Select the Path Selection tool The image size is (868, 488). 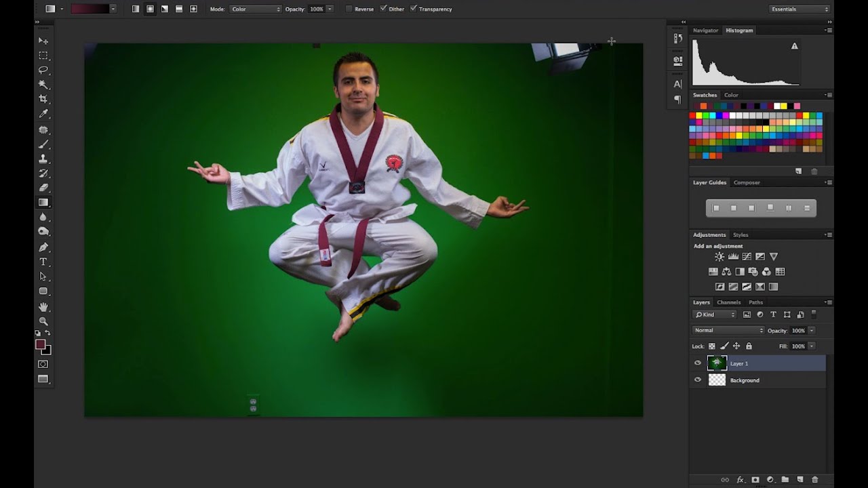pyautogui.click(x=43, y=277)
